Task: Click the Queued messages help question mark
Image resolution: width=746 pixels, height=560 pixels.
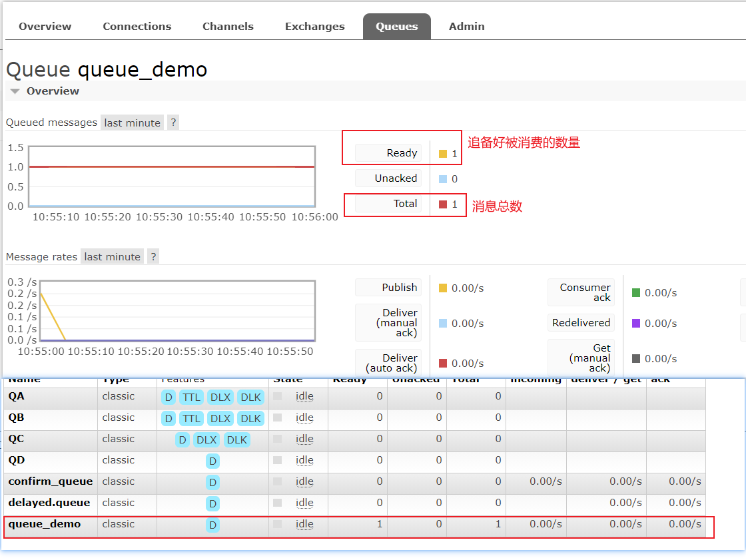Action: tap(173, 123)
